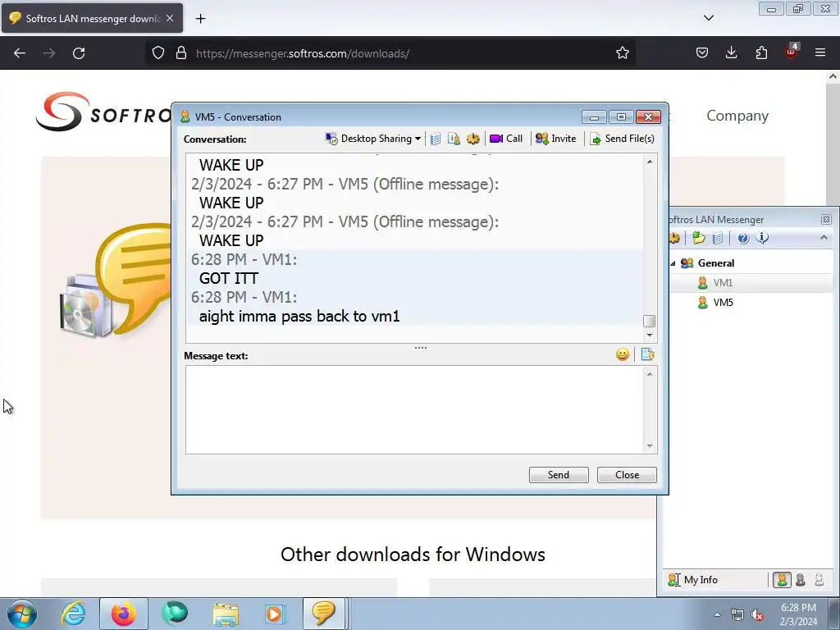Collapse the General group triangle
This screenshot has width=840, height=630.
[x=673, y=263]
